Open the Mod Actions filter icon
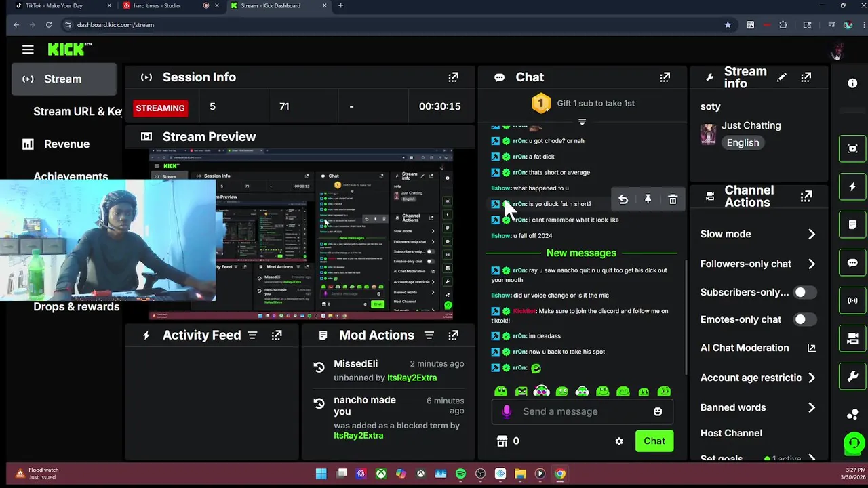This screenshot has height=488, width=868. pyautogui.click(x=429, y=335)
